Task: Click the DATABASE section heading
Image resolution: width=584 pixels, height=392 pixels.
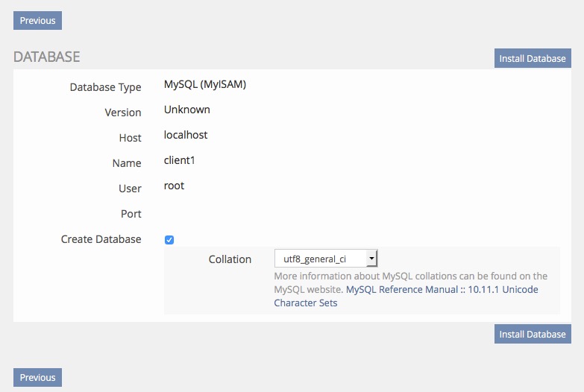Action: (x=46, y=57)
